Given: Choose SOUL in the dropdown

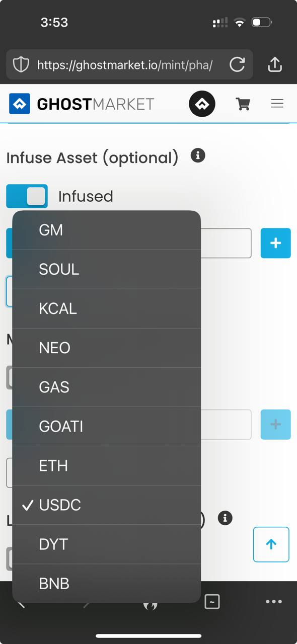Looking at the screenshot, I should click(x=107, y=269).
